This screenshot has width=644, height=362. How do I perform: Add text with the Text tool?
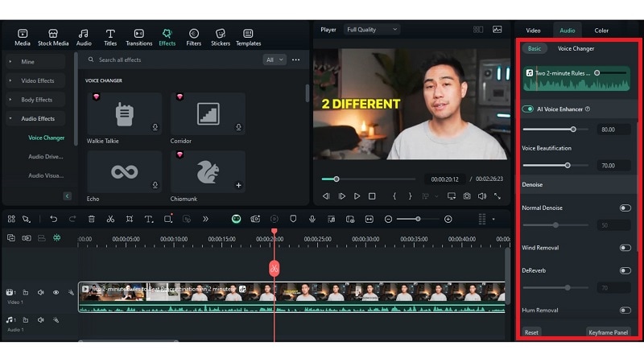tap(149, 219)
